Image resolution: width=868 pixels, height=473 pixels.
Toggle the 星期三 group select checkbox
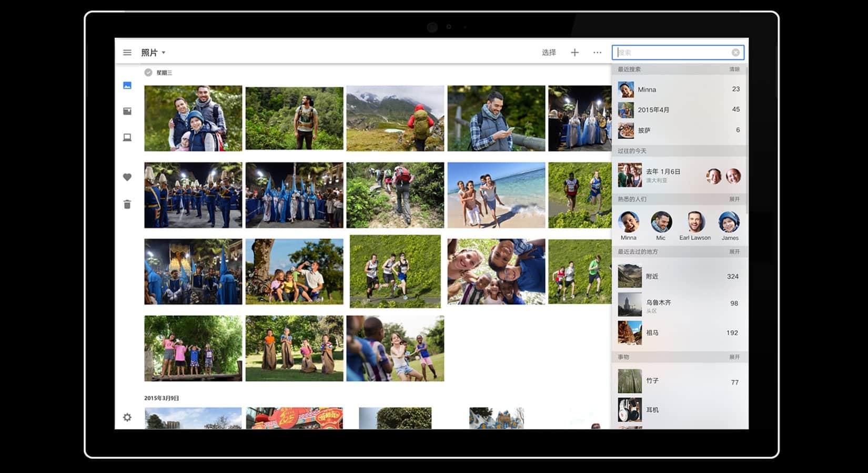148,73
